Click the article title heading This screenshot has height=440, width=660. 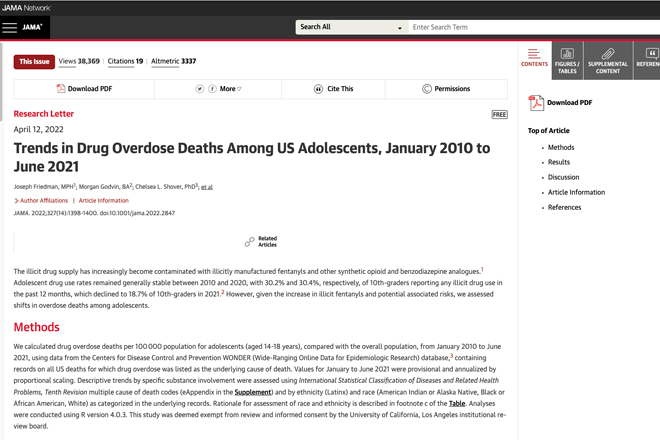click(252, 157)
